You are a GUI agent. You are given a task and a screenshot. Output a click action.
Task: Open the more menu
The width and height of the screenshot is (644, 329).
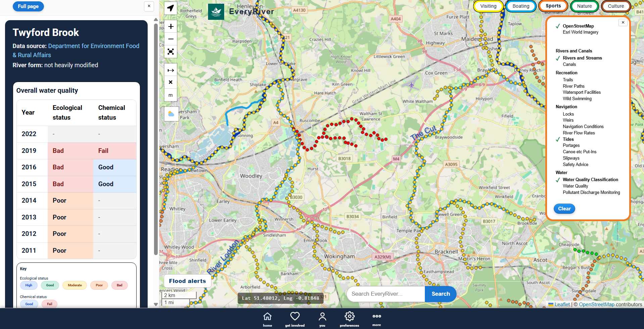(376, 318)
